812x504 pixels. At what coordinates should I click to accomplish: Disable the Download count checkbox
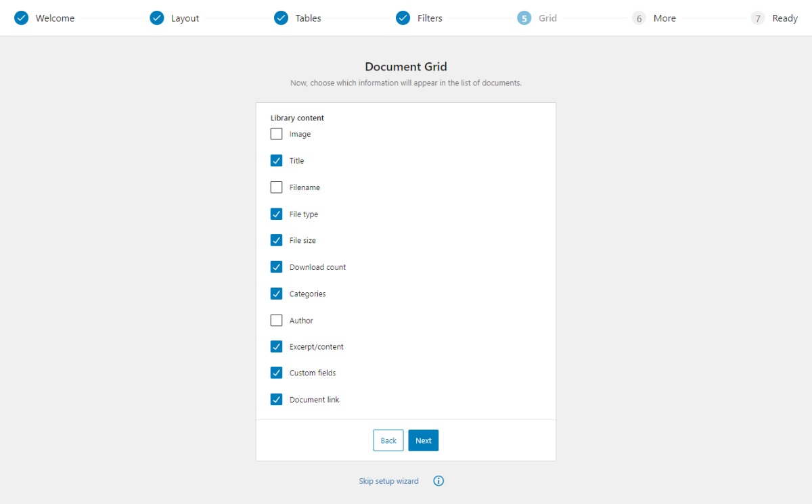coord(276,267)
